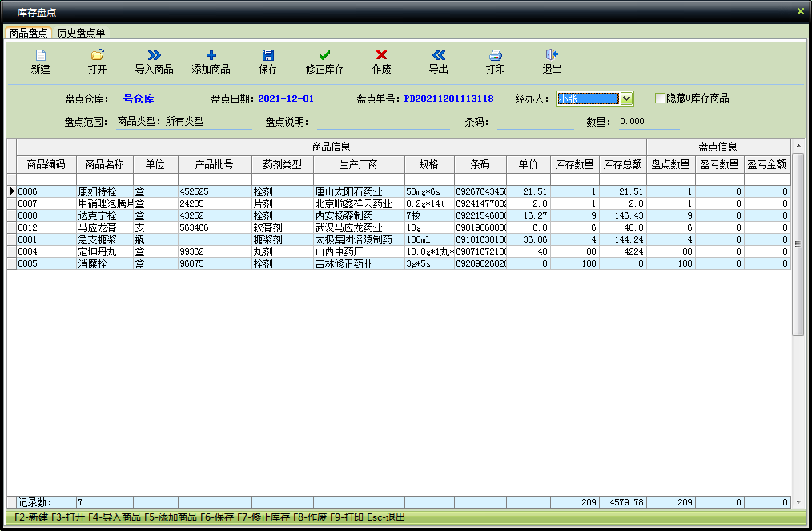Click the 导入商品 import icon
This screenshot has width=812, height=531.
pos(154,55)
